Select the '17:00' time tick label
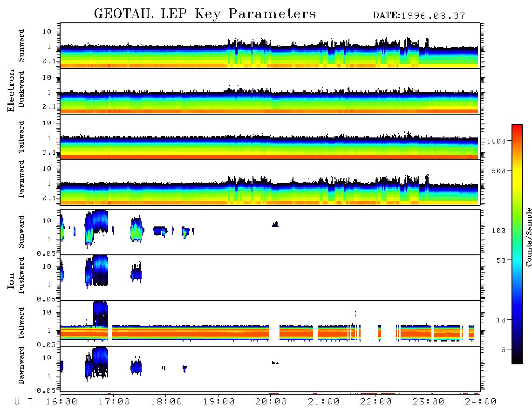This screenshot has height=410, width=532. tap(114, 402)
